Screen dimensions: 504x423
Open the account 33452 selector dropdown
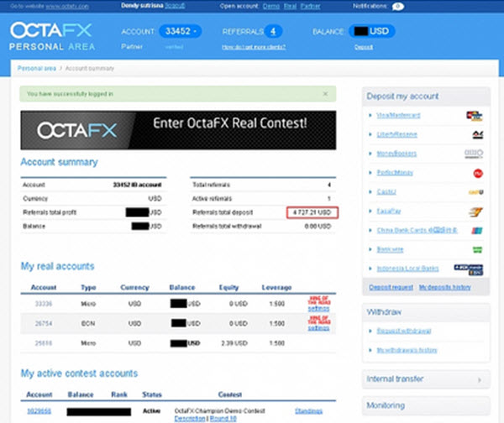pos(181,31)
